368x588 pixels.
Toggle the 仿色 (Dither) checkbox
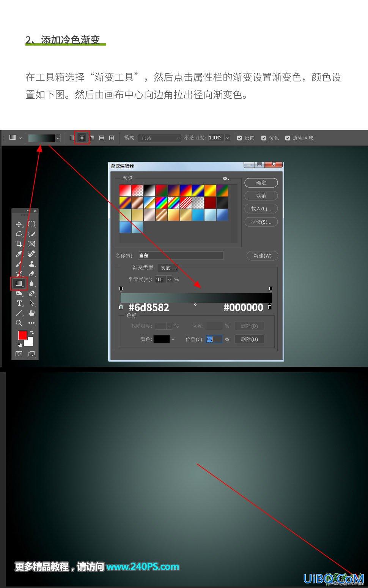(264, 138)
